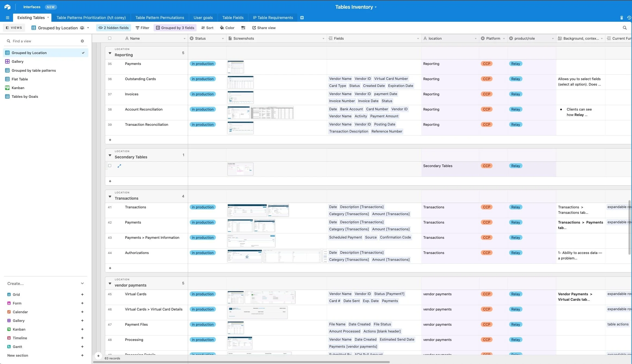Collapse the Transactions location group

point(110,197)
